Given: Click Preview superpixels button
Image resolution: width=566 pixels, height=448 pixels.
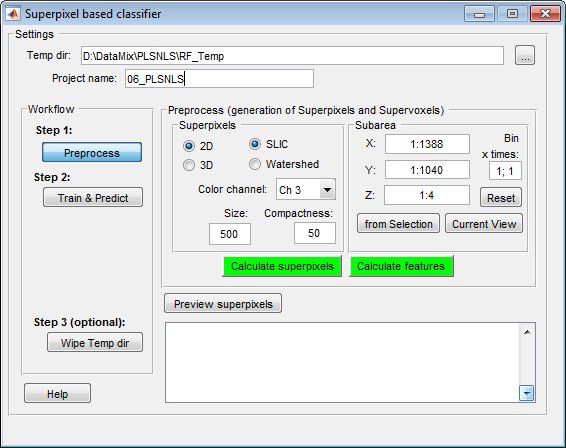Looking at the screenshot, I should [223, 304].
